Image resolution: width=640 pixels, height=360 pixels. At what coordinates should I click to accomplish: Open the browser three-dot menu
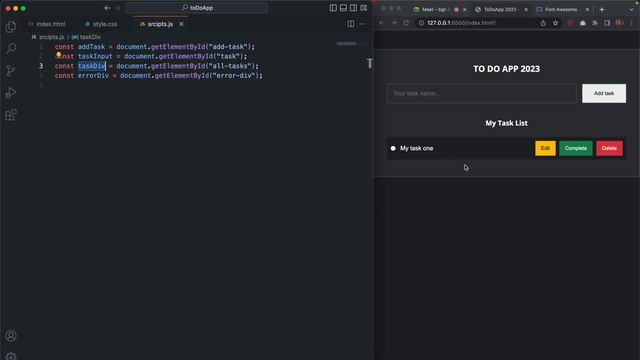(x=631, y=23)
